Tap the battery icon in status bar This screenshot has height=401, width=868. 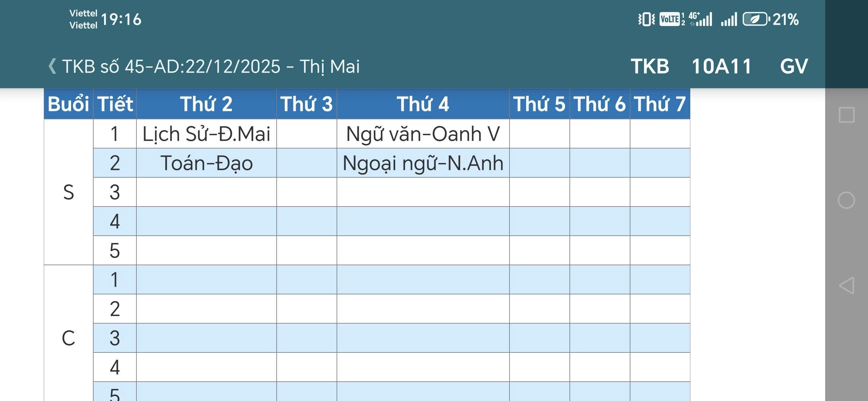pos(755,19)
